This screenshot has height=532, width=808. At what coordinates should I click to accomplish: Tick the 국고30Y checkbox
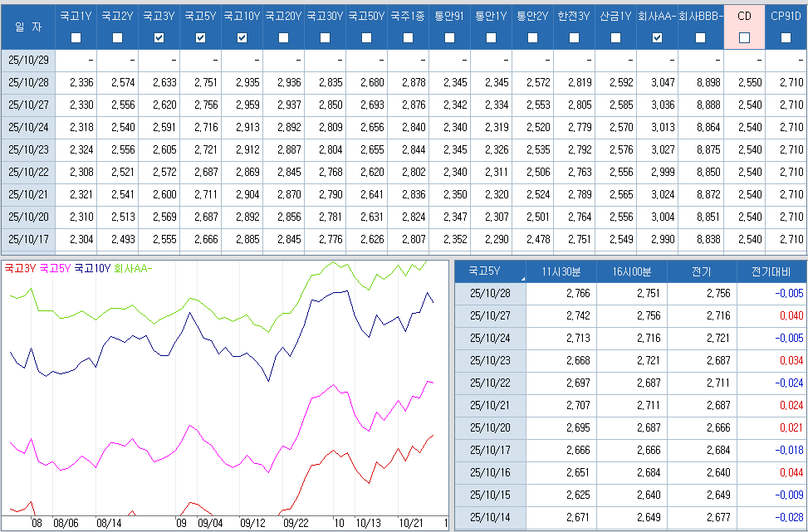(325, 37)
